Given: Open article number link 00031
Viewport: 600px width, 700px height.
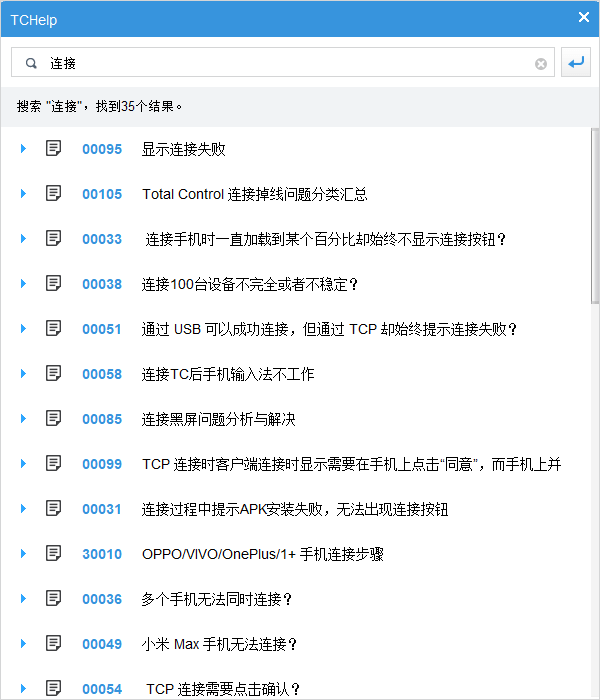Looking at the screenshot, I should (x=102, y=509).
